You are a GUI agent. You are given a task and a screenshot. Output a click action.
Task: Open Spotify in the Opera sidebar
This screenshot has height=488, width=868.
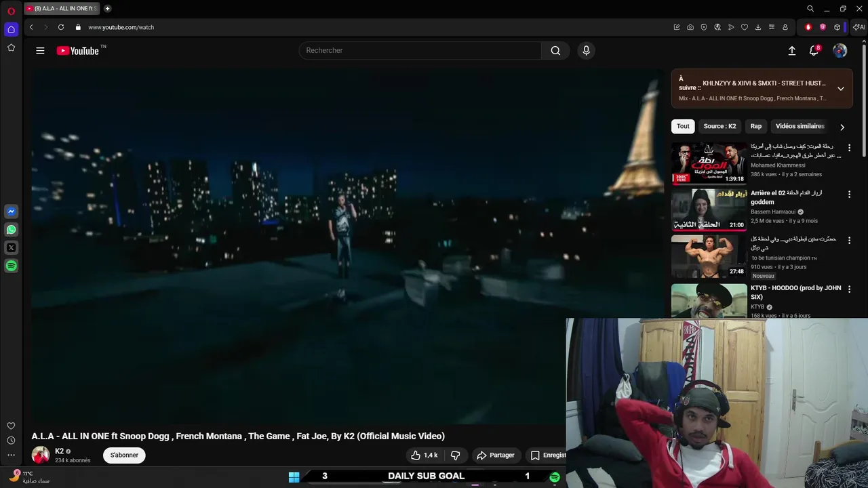pyautogui.click(x=11, y=266)
